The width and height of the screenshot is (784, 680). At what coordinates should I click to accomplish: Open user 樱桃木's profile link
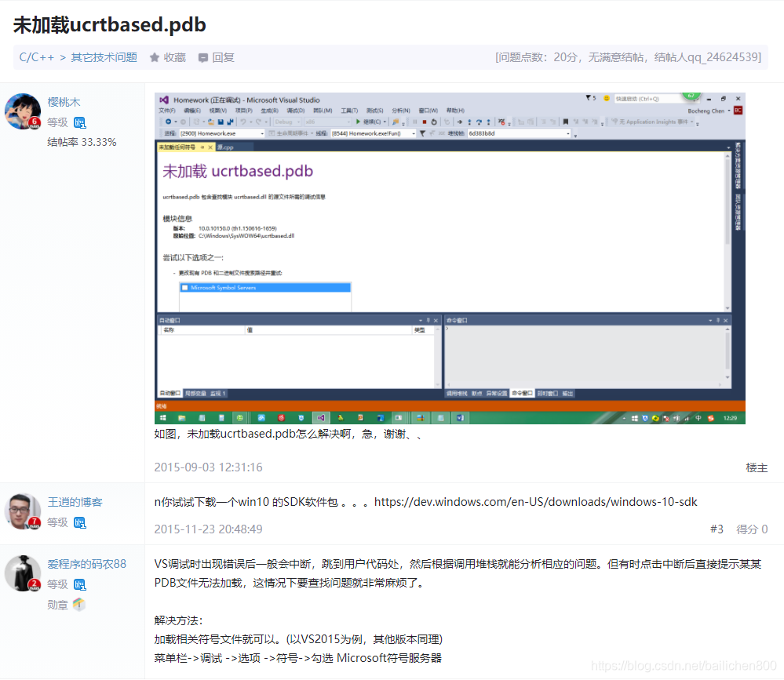coord(64,102)
